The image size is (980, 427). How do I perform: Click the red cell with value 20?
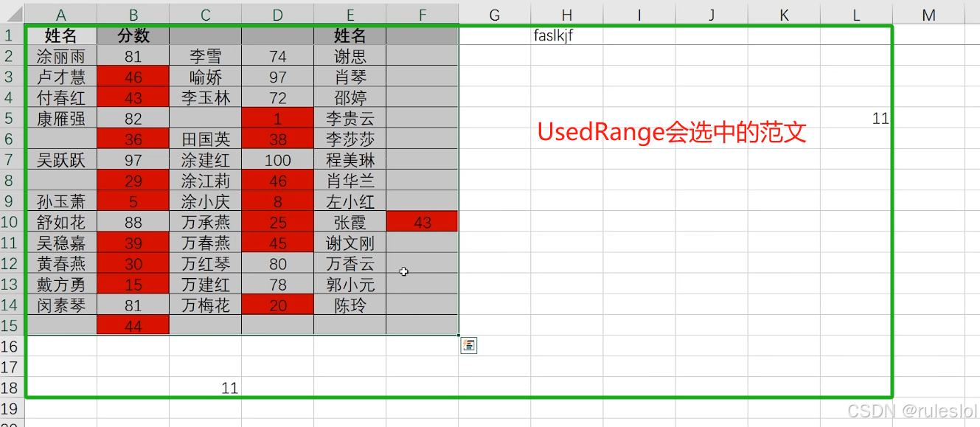point(278,305)
